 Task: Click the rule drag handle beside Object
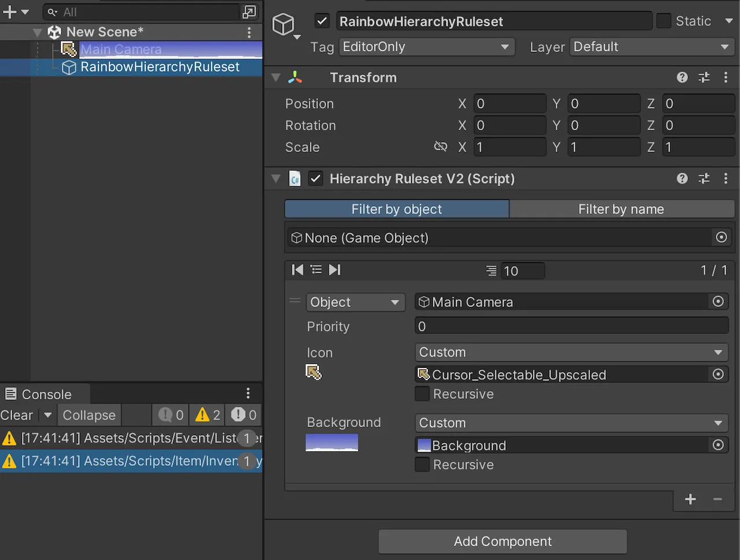pyautogui.click(x=295, y=301)
